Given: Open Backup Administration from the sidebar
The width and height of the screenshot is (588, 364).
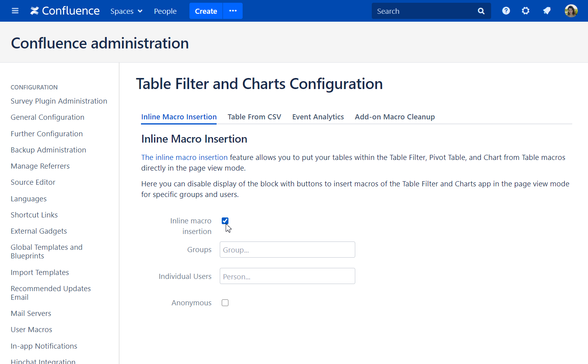Looking at the screenshot, I should (48, 150).
